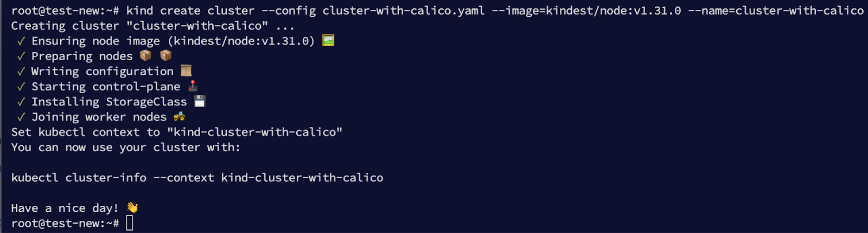Image resolution: width=868 pixels, height=233 pixels.
Task: Click the terminal cursor at the last prompt
Action: [x=130, y=223]
